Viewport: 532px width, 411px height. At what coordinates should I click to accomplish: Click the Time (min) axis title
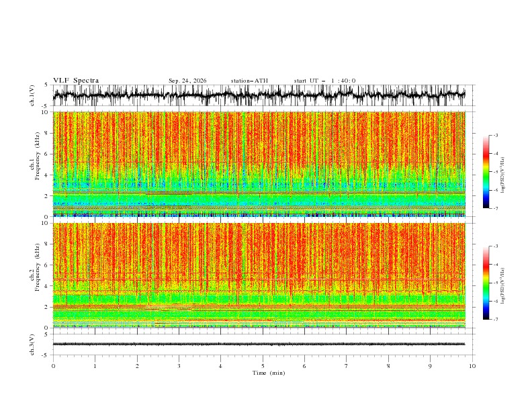pyautogui.click(x=269, y=373)
